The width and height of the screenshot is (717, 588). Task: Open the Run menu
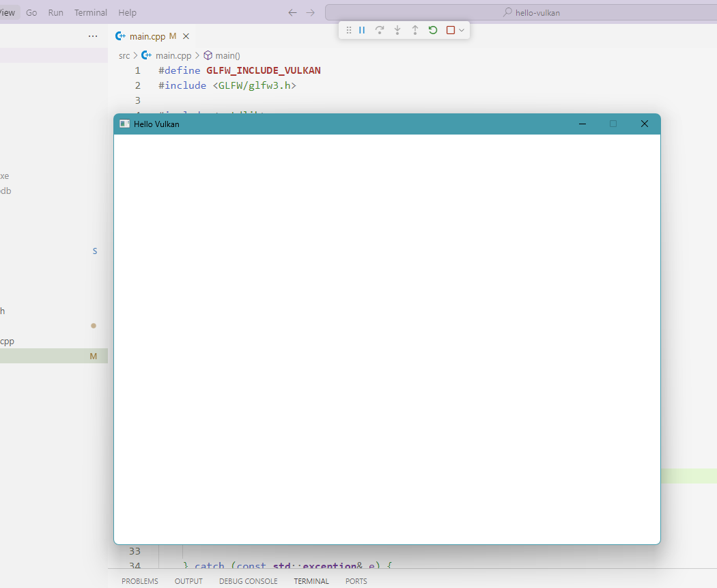(56, 13)
